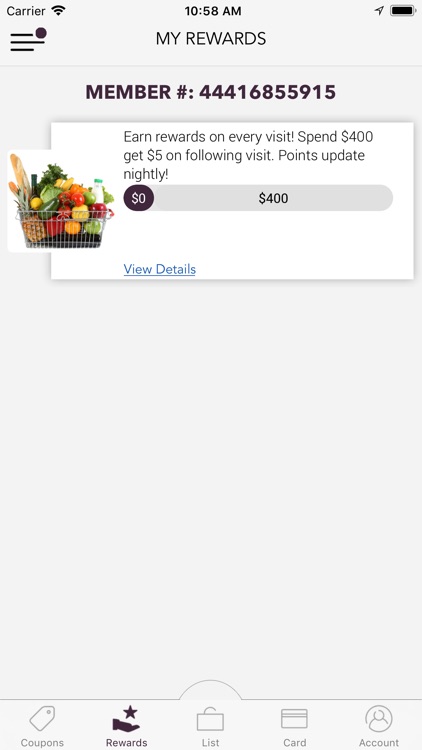Tap the Earn rewards description text
The image size is (422, 750).
click(x=248, y=155)
